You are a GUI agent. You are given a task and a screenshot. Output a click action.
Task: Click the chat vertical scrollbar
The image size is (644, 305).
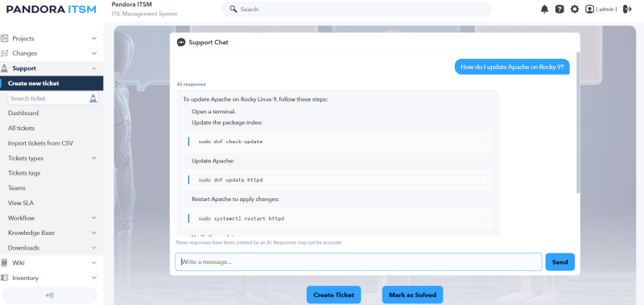coord(578,122)
